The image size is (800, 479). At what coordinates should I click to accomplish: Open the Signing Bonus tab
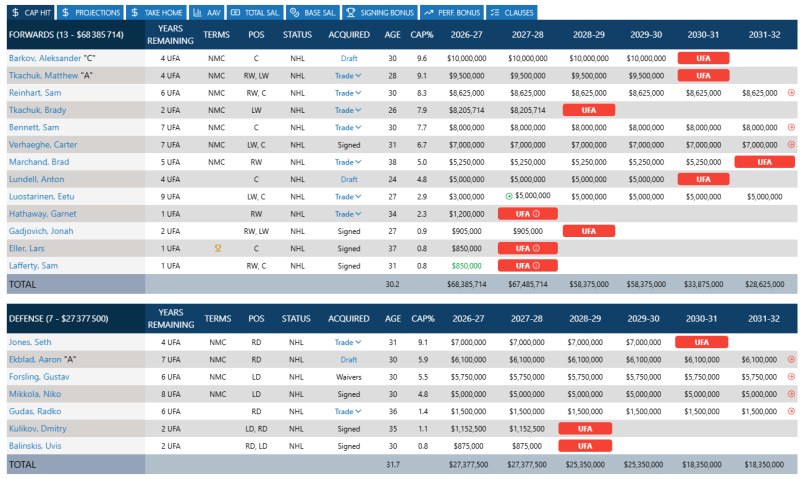(380, 12)
